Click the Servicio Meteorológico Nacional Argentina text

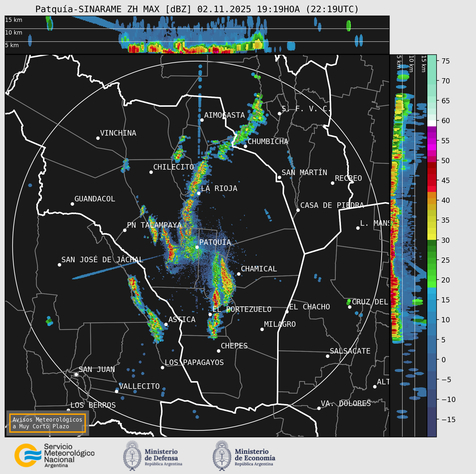[69, 456]
